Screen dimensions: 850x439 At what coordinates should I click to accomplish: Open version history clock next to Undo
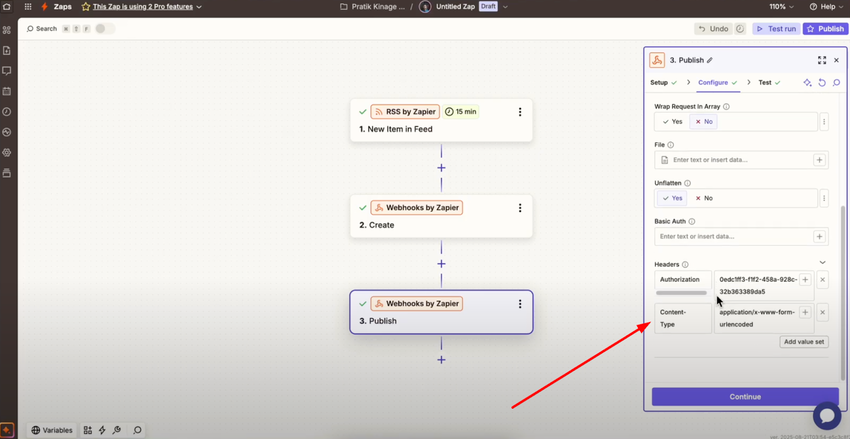[740, 29]
